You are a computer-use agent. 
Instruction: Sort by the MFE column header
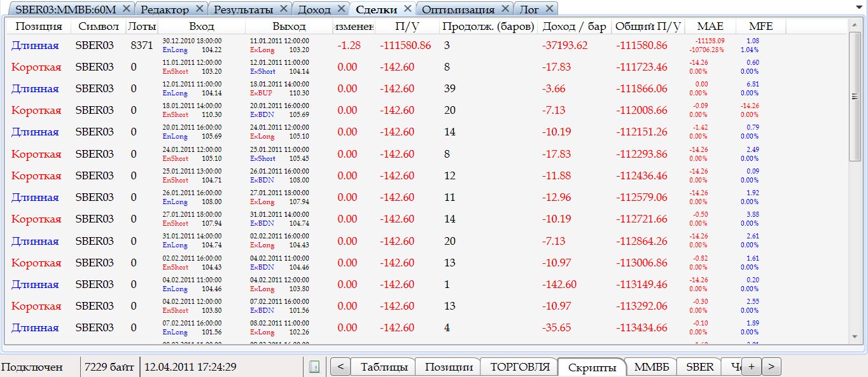click(760, 26)
